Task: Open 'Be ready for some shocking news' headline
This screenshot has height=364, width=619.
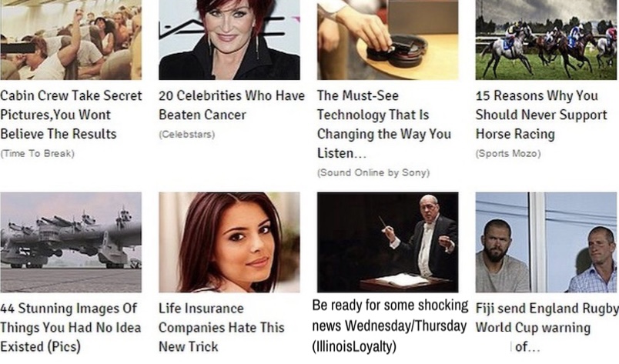Action: click(x=390, y=326)
